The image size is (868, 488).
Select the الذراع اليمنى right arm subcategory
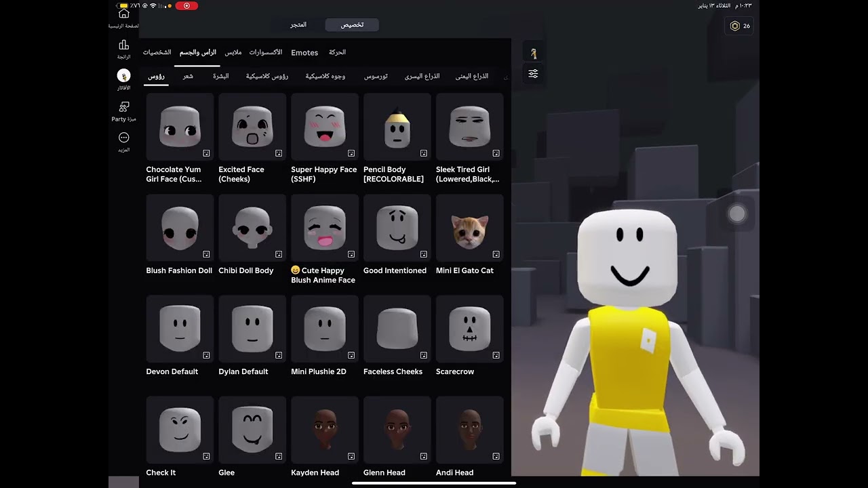(x=472, y=77)
